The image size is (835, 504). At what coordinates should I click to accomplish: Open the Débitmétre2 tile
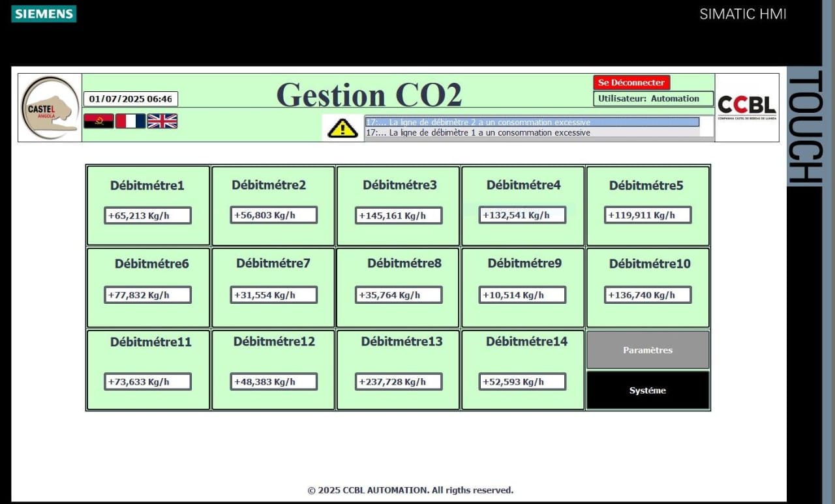click(x=273, y=206)
